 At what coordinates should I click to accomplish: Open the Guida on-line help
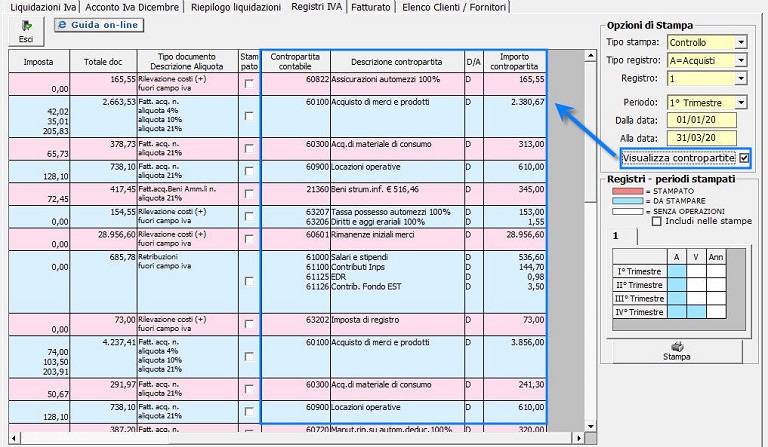(x=99, y=25)
